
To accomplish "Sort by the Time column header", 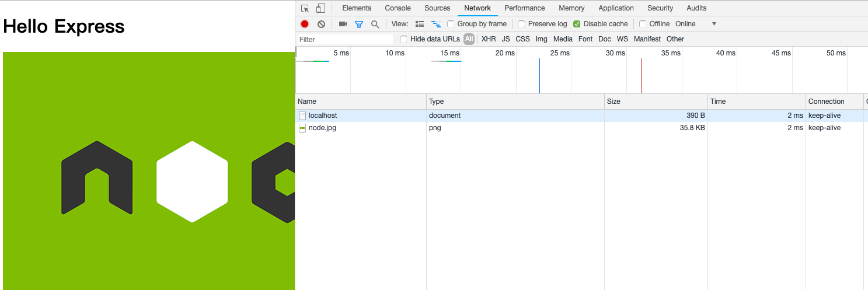I will click(x=757, y=102).
